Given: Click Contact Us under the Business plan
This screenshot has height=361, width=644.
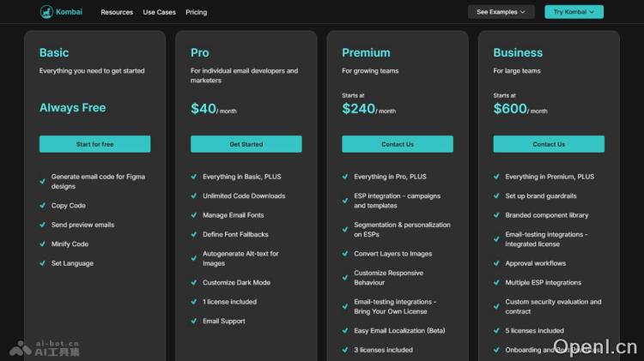Looking at the screenshot, I should pyautogui.click(x=549, y=144).
